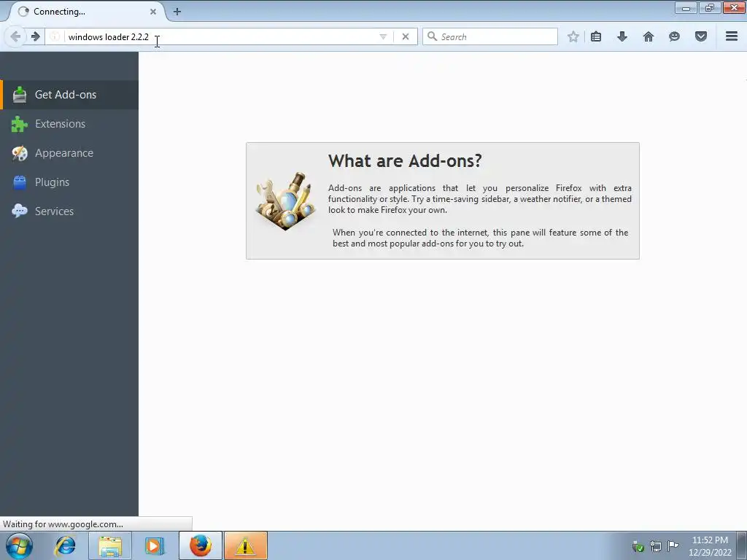The image size is (747, 560).
Task: Click the add-ons tools illustration
Action: point(286,201)
